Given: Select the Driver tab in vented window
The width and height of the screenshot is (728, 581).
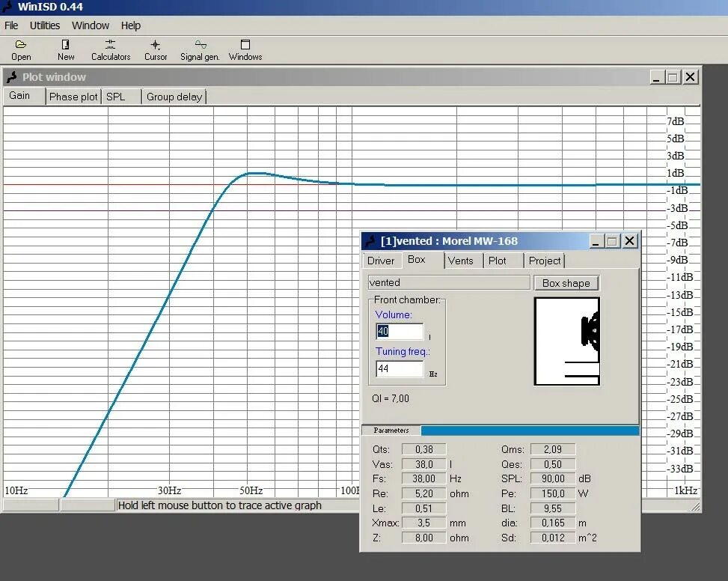Looking at the screenshot, I should (x=381, y=261).
